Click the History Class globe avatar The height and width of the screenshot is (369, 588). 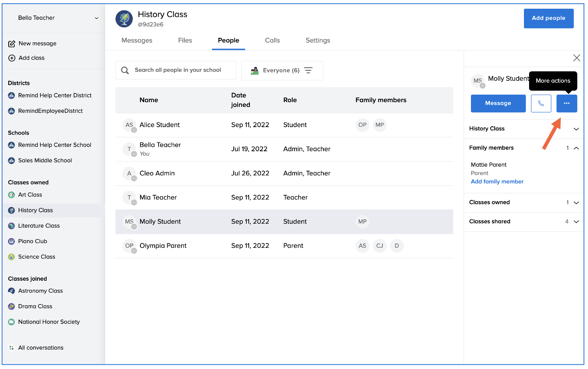[124, 19]
